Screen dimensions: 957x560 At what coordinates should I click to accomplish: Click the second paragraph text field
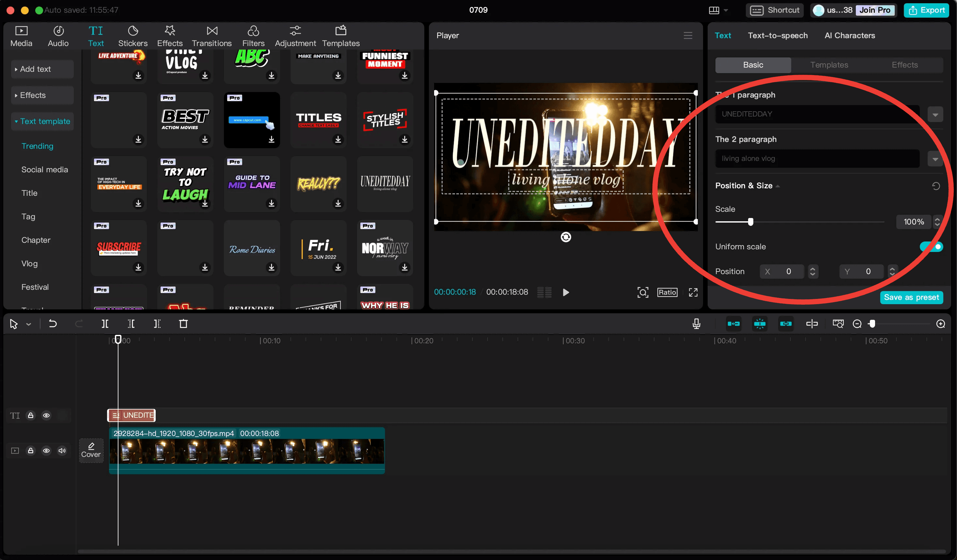(x=817, y=159)
